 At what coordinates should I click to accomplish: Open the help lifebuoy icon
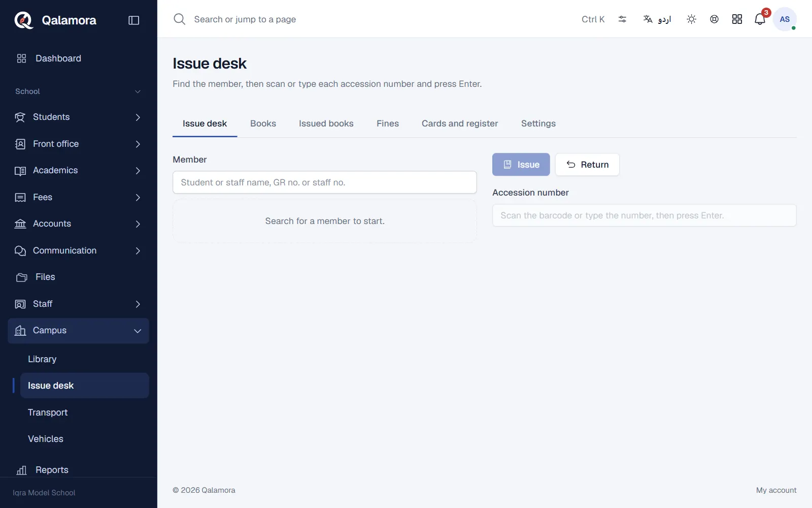tap(714, 19)
